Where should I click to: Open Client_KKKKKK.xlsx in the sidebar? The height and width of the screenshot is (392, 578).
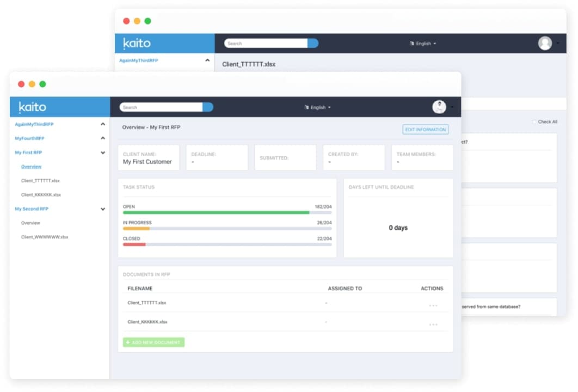tap(41, 195)
